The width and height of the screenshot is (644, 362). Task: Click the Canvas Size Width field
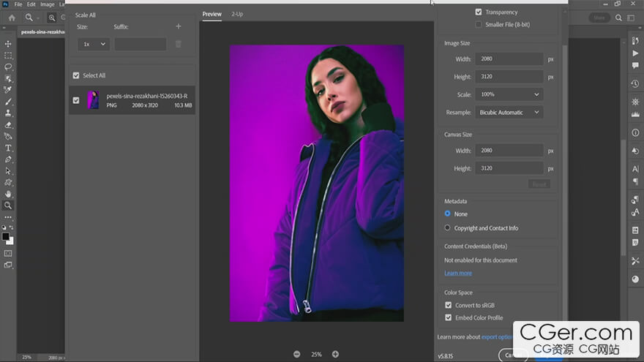(x=509, y=150)
